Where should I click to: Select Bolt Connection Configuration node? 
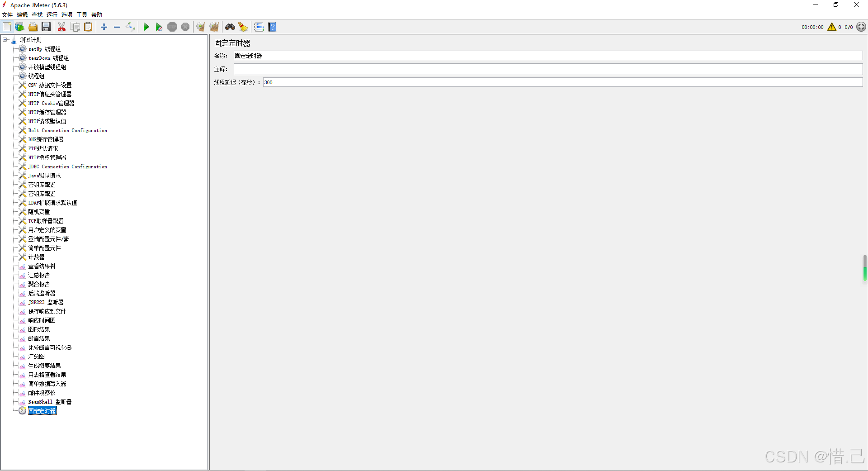point(68,130)
